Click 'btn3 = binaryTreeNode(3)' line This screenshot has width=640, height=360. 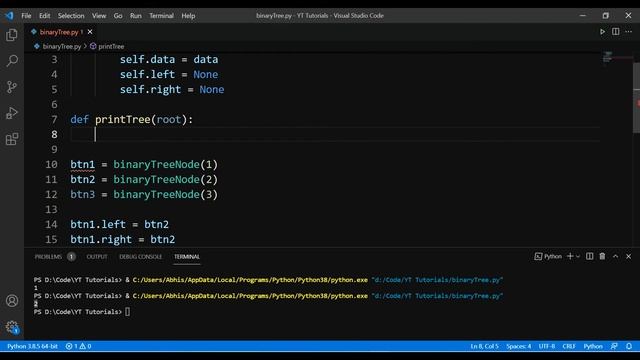144,194
